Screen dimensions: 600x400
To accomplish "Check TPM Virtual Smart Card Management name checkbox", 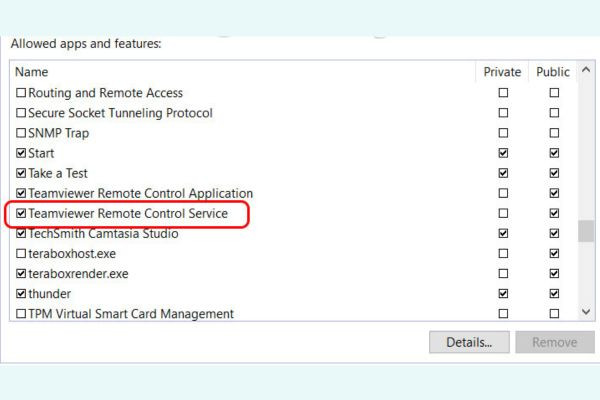I will tap(21, 314).
